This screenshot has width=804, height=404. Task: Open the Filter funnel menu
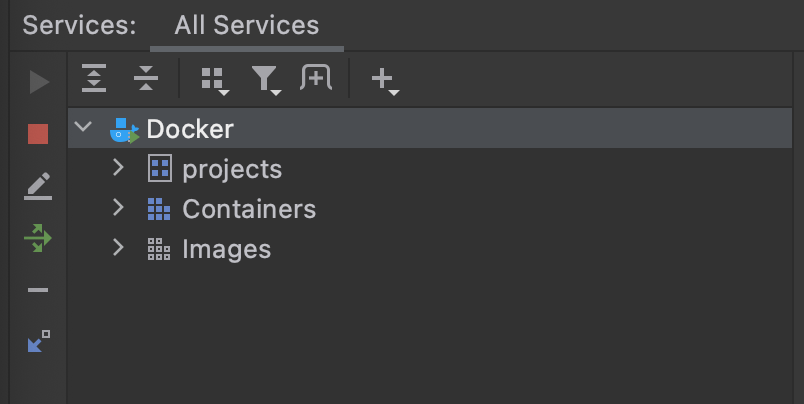[265, 79]
